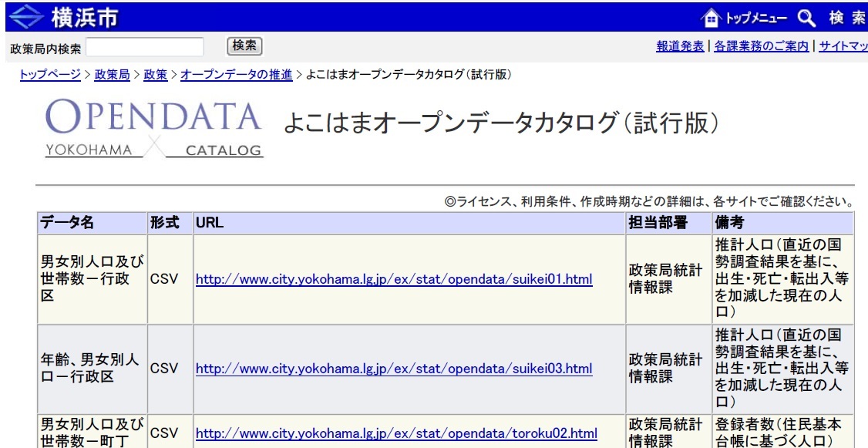Click the magnifying glass search icon
This screenshot has height=448, width=868.
[806, 18]
